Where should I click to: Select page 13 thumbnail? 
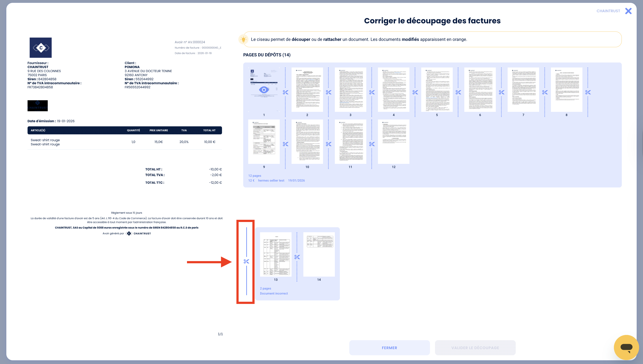pyautogui.click(x=276, y=254)
